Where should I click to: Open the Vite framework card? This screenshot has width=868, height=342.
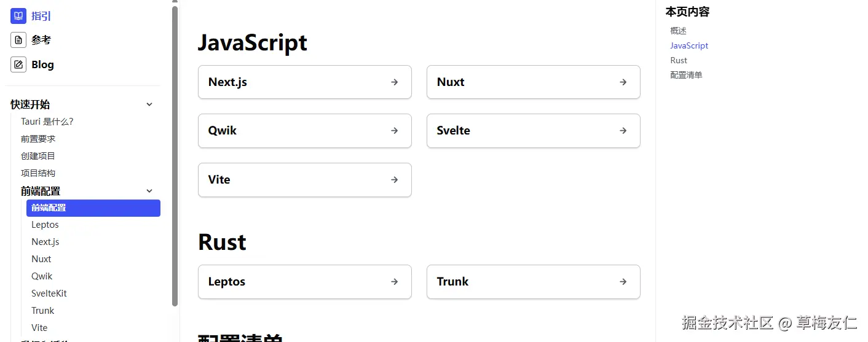tap(304, 180)
